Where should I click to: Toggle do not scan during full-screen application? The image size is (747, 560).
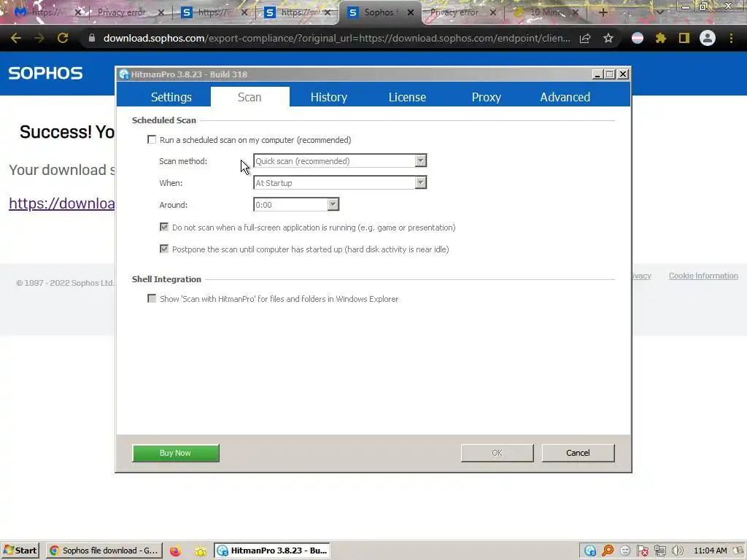[x=164, y=227]
